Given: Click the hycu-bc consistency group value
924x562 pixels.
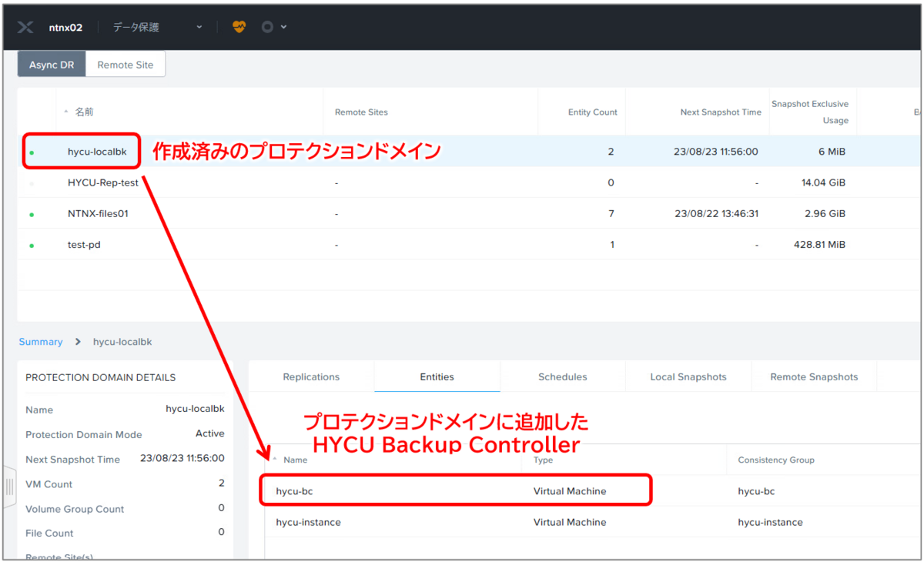Looking at the screenshot, I should click(x=756, y=491).
